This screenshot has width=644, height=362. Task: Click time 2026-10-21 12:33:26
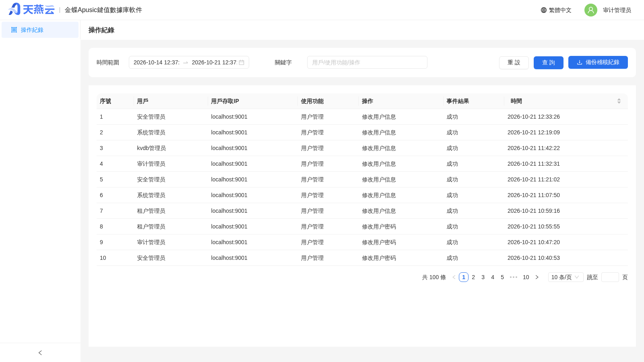pyautogui.click(x=534, y=117)
